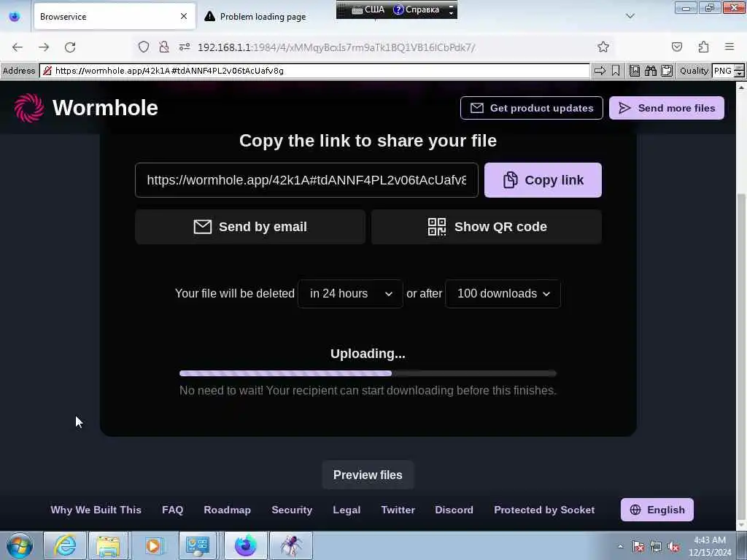This screenshot has height=560, width=747.
Task: Go forward with the browser forward arrow
Action: click(44, 47)
